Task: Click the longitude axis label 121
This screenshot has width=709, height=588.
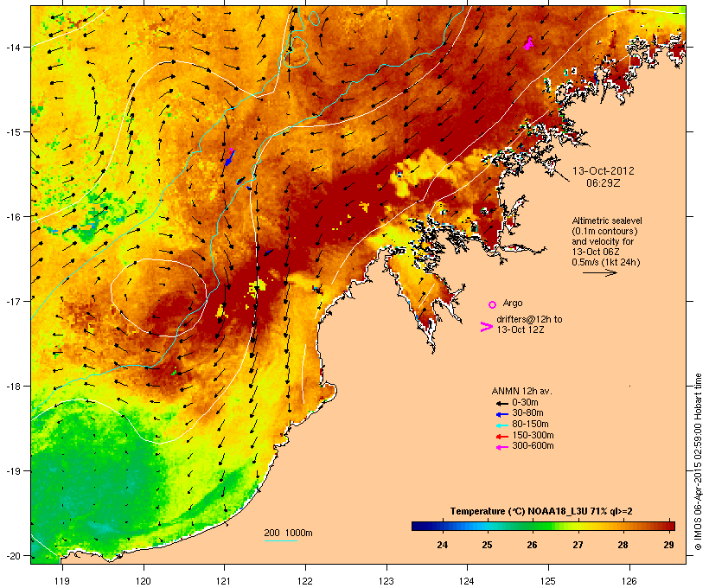Action: [224, 581]
